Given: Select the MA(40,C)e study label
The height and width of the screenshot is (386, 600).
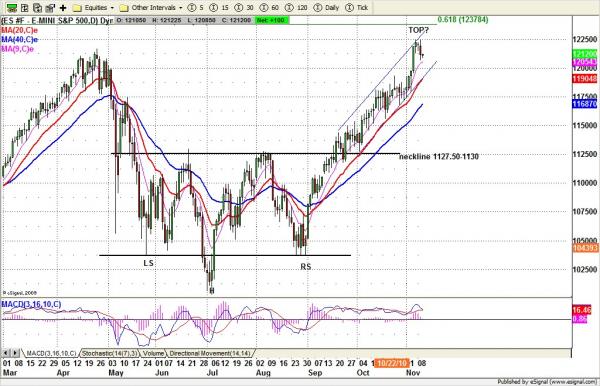Looking at the screenshot, I should pyautogui.click(x=19, y=39).
